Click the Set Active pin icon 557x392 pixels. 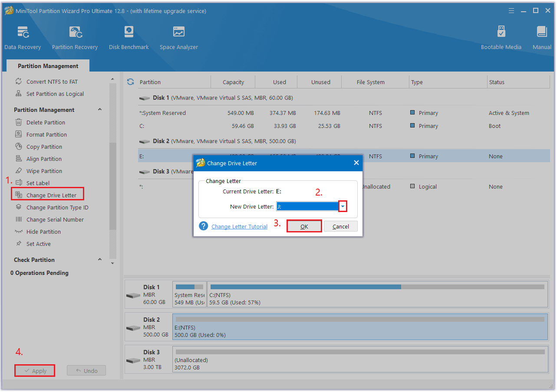[x=18, y=244]
